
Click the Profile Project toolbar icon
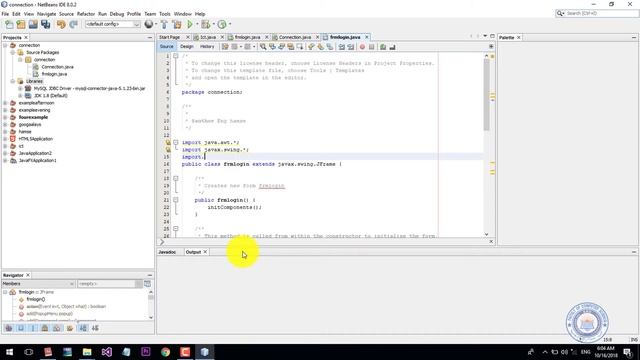pyautogui.click(x=222, y=24)
